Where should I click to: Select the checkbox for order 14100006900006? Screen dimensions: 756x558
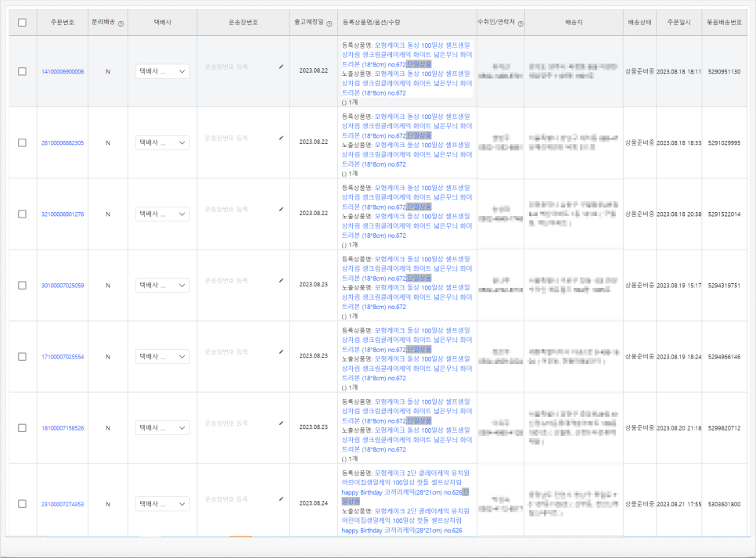click(22, 71)
